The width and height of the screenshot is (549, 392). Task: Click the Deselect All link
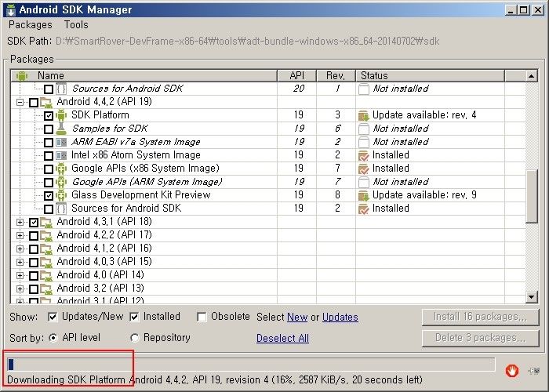[282, 338]
